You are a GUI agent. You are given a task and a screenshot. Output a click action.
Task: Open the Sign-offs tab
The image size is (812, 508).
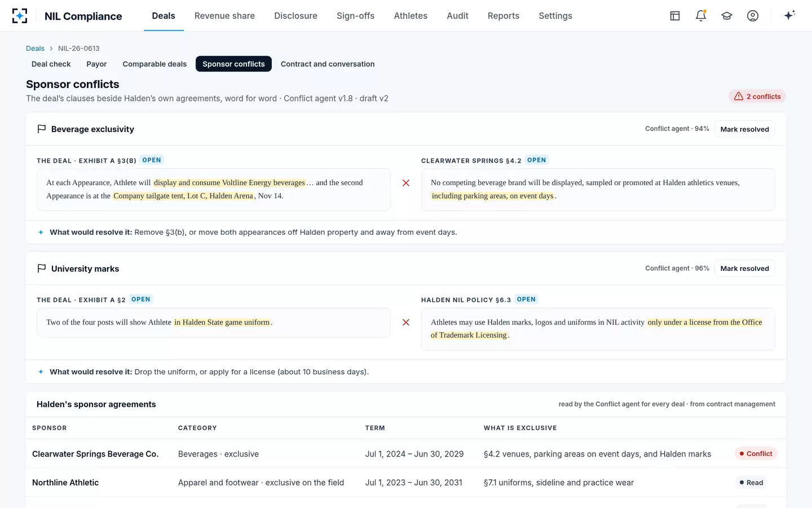[355, 16]
